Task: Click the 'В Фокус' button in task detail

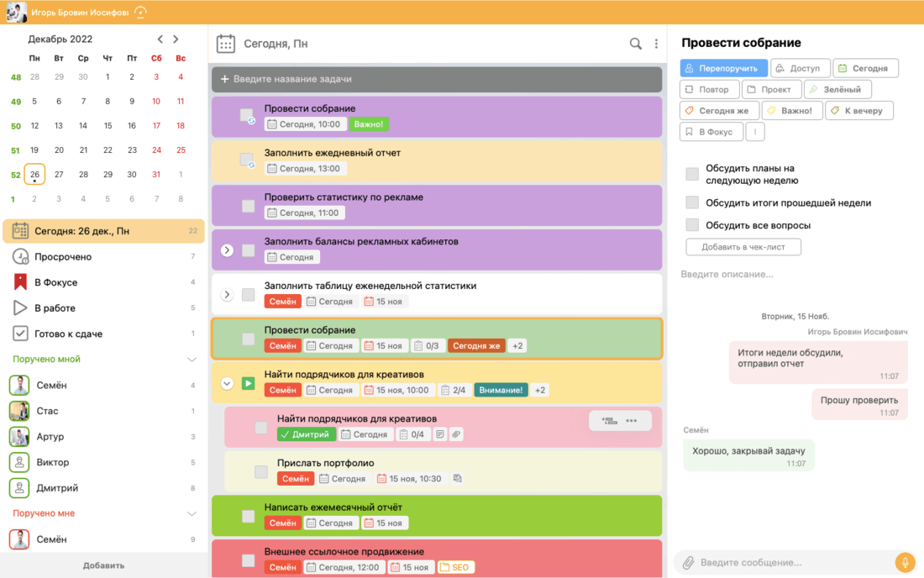Action: point(711,131)
